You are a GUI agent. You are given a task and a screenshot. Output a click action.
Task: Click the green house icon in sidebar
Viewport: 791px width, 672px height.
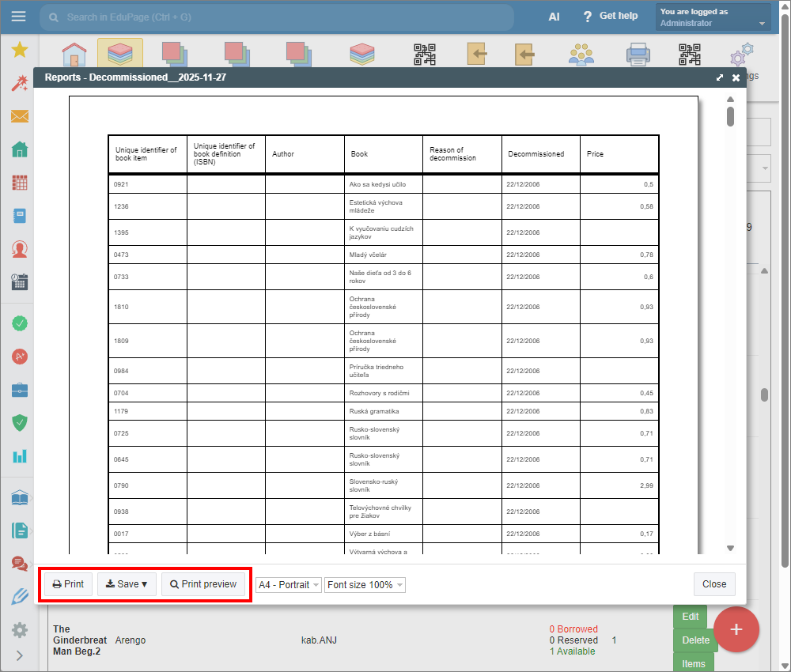pyautogui.click(x=20, y=149)
